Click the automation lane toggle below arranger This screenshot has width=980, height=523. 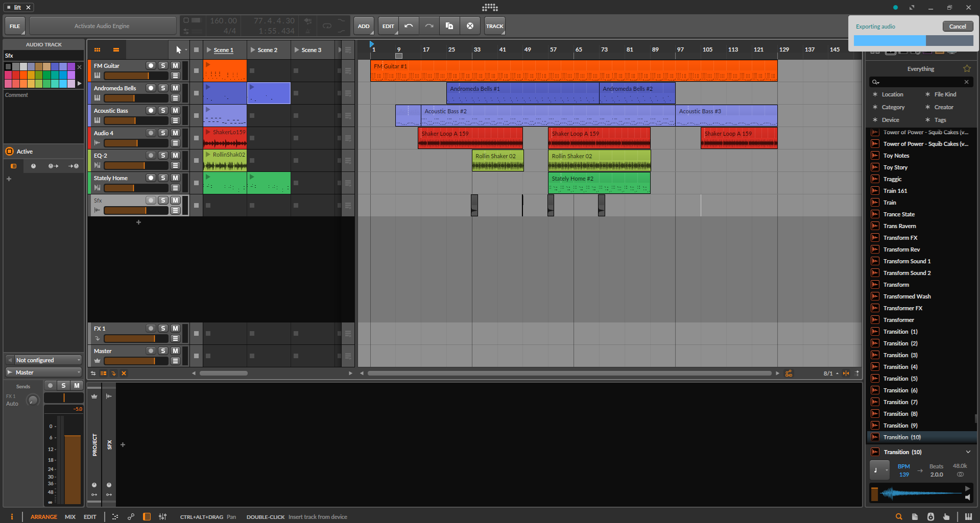point(789,373)
